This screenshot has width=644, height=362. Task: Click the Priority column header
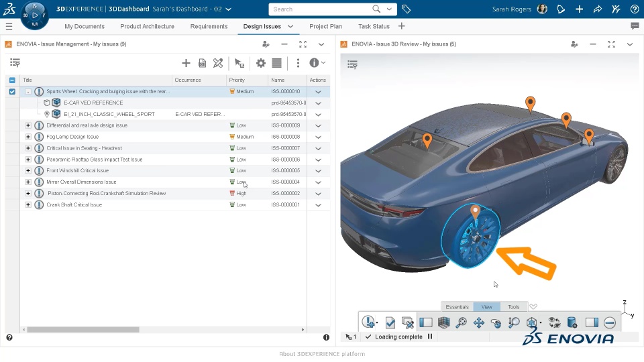click(237, 80)
